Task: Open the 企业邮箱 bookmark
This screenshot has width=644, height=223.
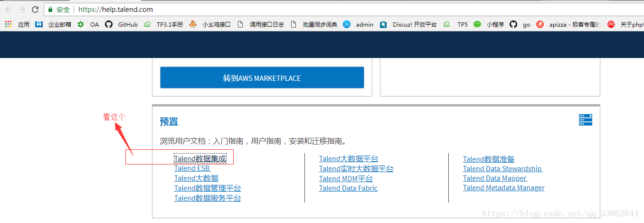Action: pyautogui.click(x=53, y=24)
